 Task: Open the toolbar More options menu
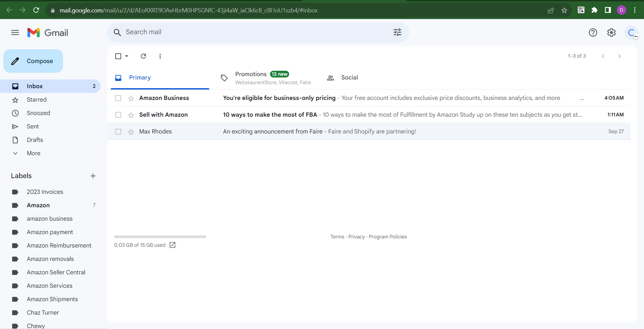tap(160, 56)
